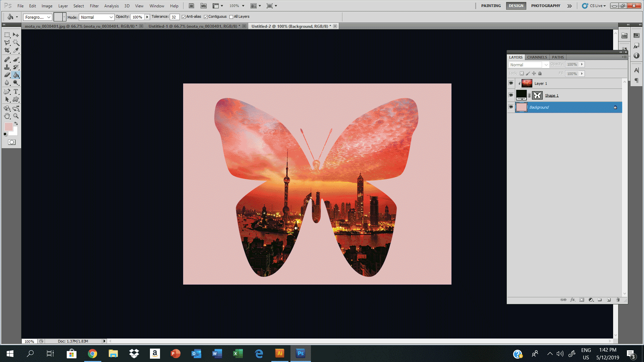Select the Clone Stamp tool

click(x=7, y=67)
